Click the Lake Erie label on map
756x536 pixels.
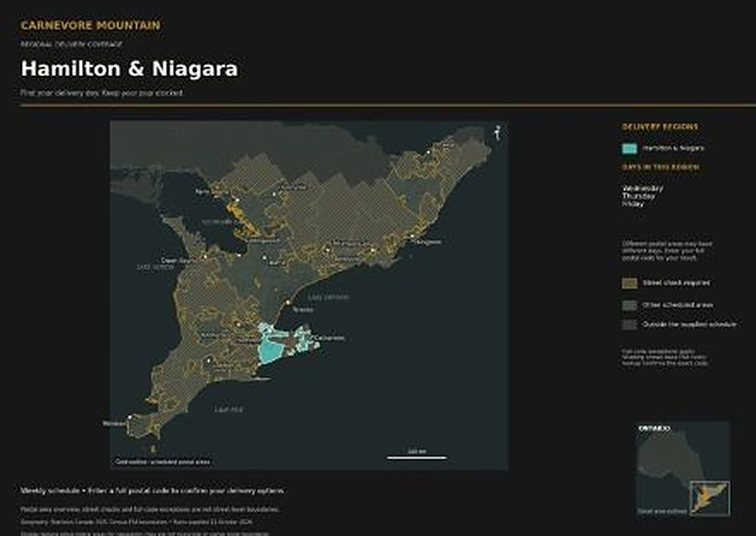pos(228,410)
